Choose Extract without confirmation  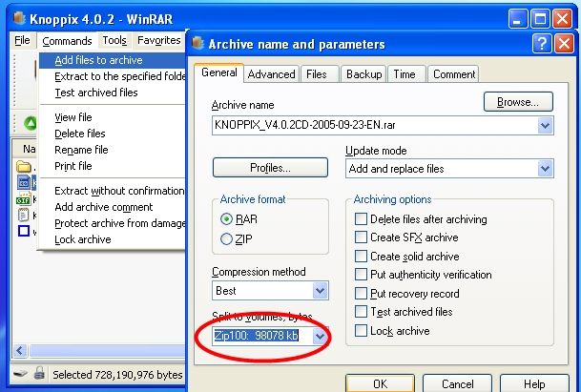[x=113, y=191]
